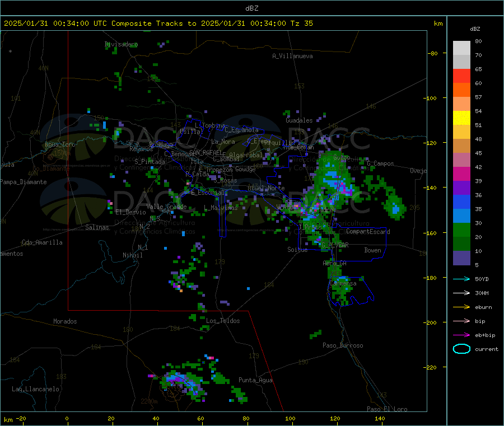The width and height of the screenshot is (504, 426).
Task: Select the 'Salinas' location label
Action: click(x=97, y=227)
